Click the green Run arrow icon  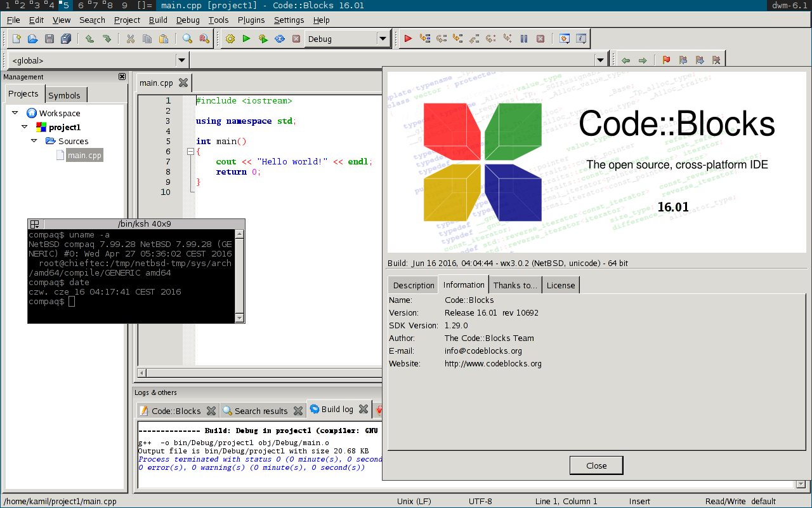(x=247, y=39)
